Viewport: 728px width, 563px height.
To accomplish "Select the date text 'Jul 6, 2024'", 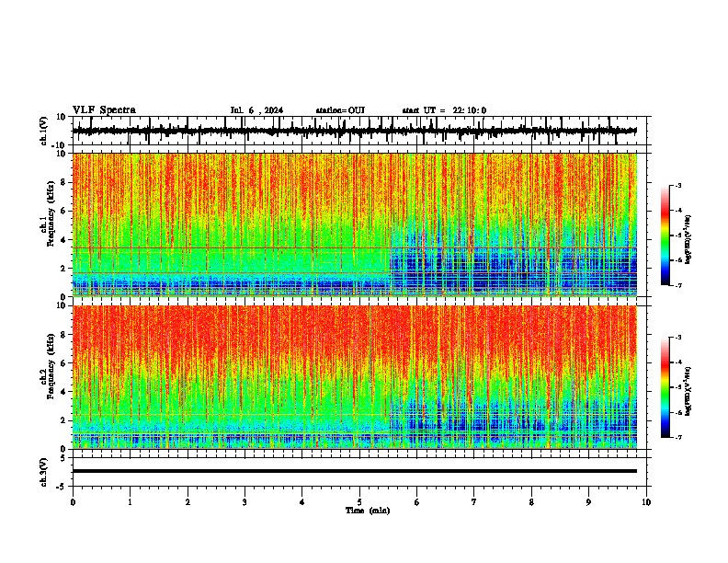I will click(x=256, y=110).
